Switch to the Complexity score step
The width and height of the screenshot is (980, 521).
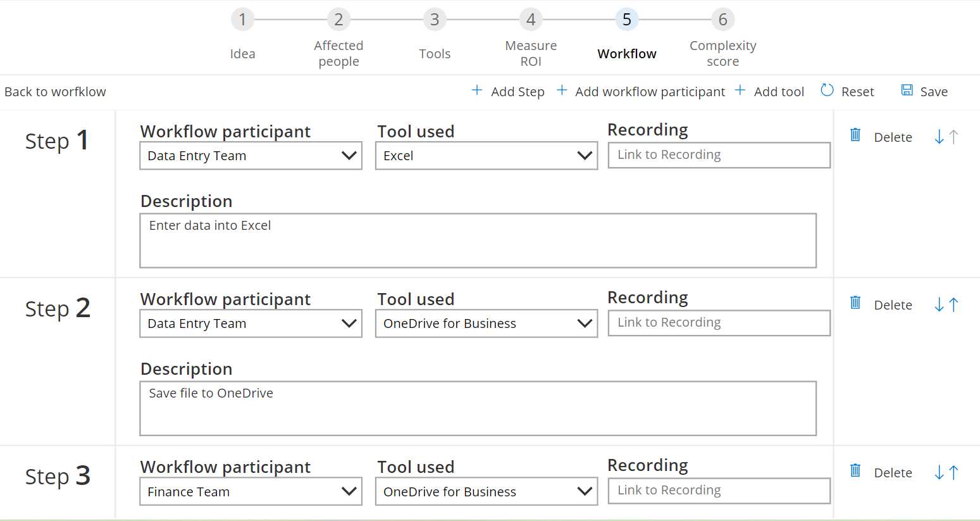pos(723,19)
